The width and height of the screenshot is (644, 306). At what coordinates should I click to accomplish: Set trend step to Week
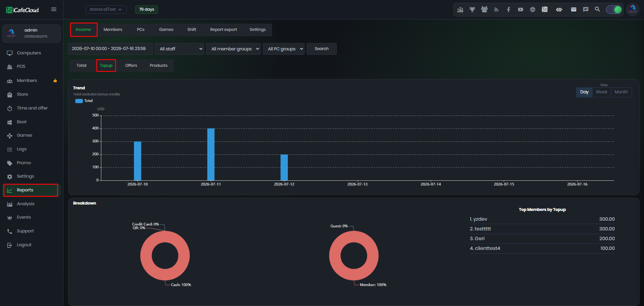pos(601,92)
